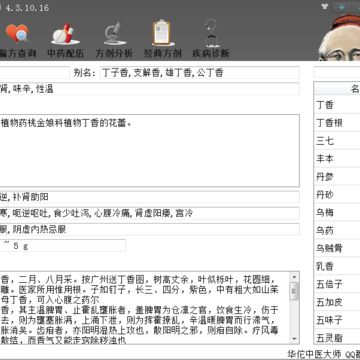The width and height of the screenshot is (360, 360).
Task: Select 丁香 in the herb list
Action: click(x=337, y=105)
